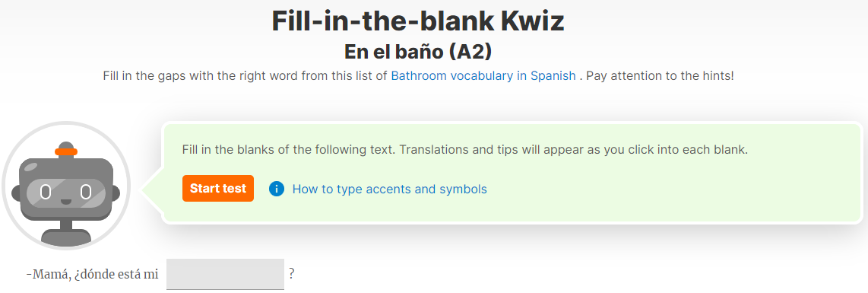
Task: Select the Fill-in-the-blank Kwiz heading
Action: point(418,21)
